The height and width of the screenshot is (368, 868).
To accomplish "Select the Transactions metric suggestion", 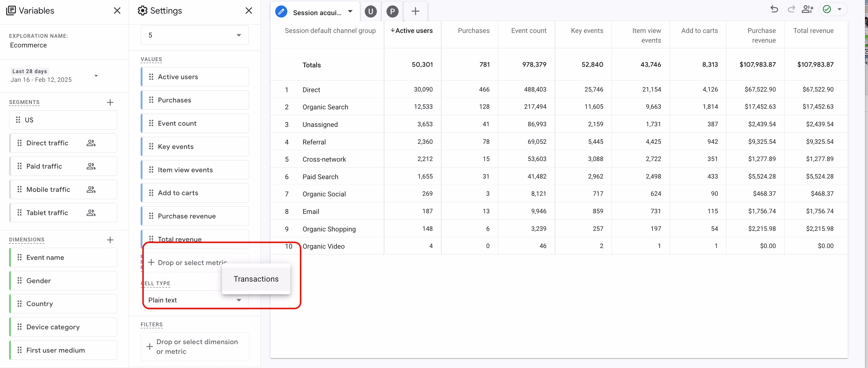I will coord(256,279).
